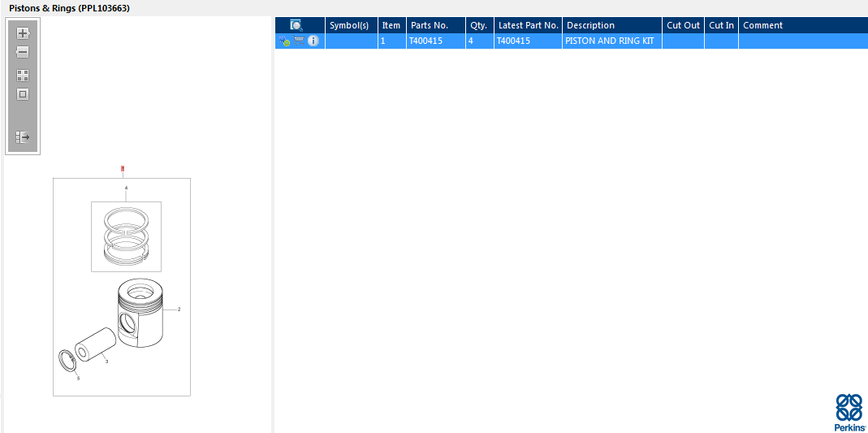Screen dimensions: 868x433
Task: Select the four-square grid view button
Action: (23, 76)
